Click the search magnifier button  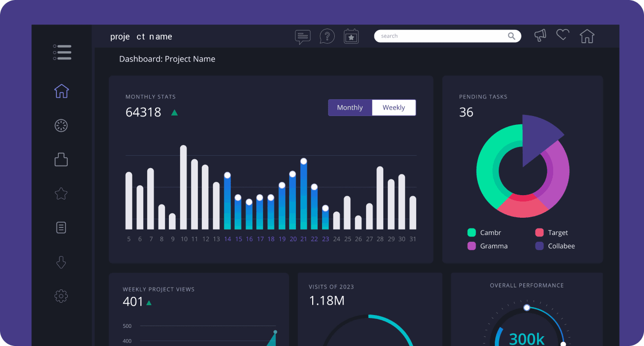(x=511, y=36)
